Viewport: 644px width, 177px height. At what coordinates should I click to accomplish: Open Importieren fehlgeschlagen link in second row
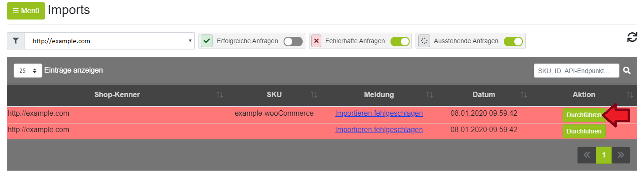379,129
